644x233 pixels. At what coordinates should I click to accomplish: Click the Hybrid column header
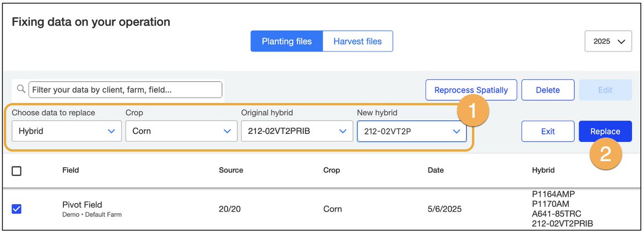(543, 170)
